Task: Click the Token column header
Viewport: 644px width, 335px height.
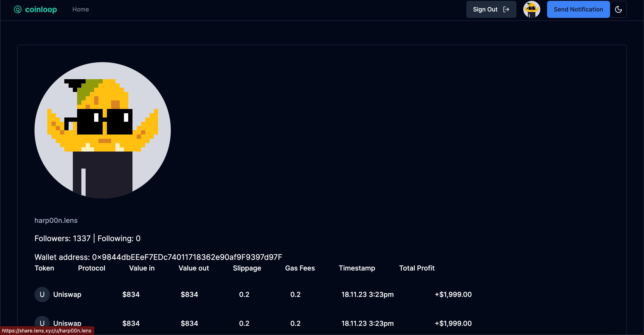Action: (x=44, y=268)
